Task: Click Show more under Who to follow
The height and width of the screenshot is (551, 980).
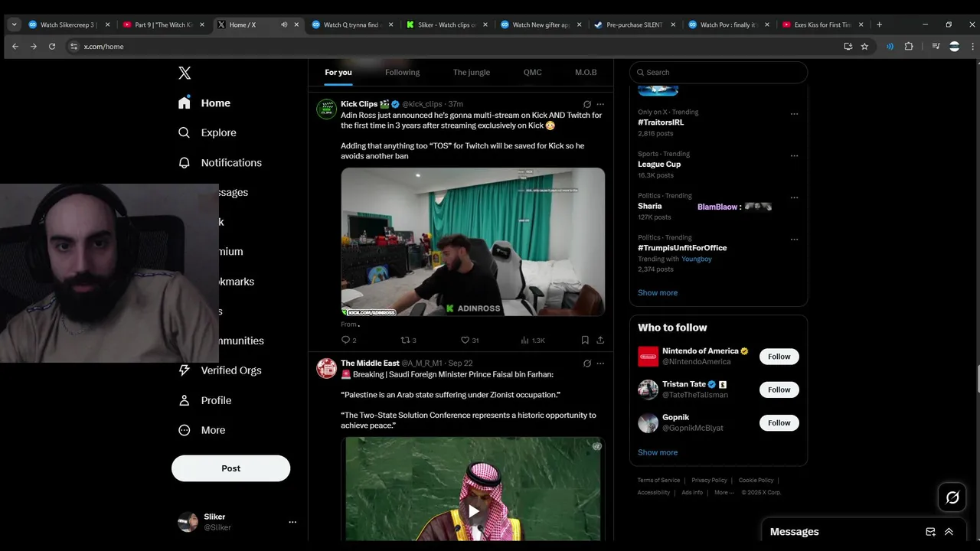Action: pyautogui.click(x=658, y=452)
